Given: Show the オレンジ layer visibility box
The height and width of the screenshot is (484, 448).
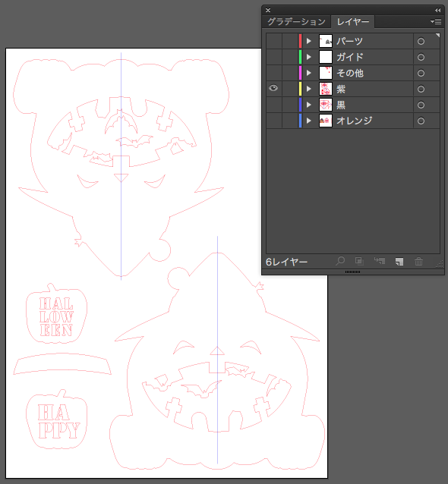Looking at the screenshot, I should tap(274, 121).
